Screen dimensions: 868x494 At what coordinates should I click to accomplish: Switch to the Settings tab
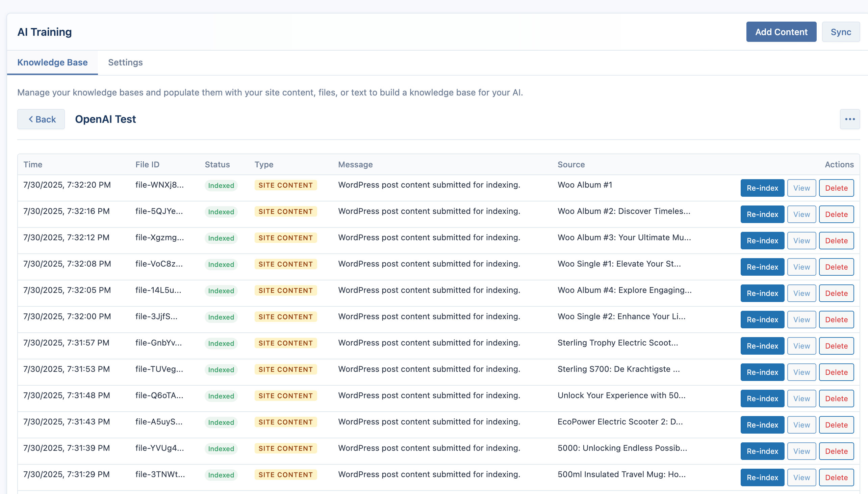[125, 62]
